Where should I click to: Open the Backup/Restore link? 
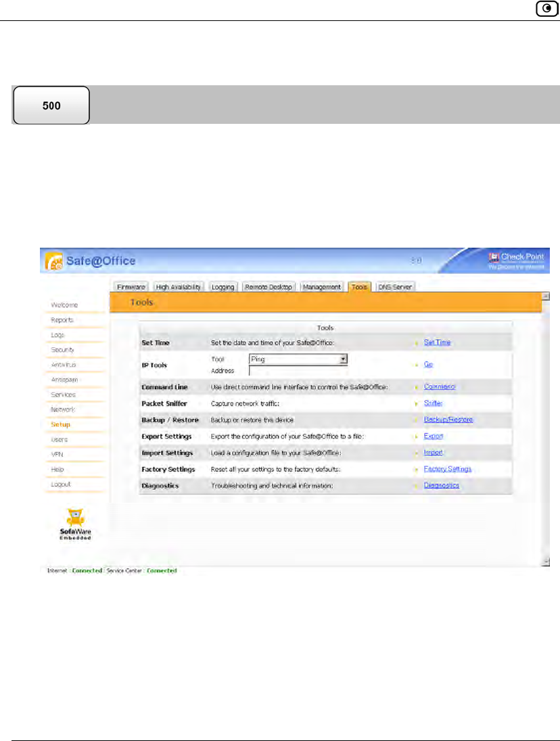click(x=448, y=420)
